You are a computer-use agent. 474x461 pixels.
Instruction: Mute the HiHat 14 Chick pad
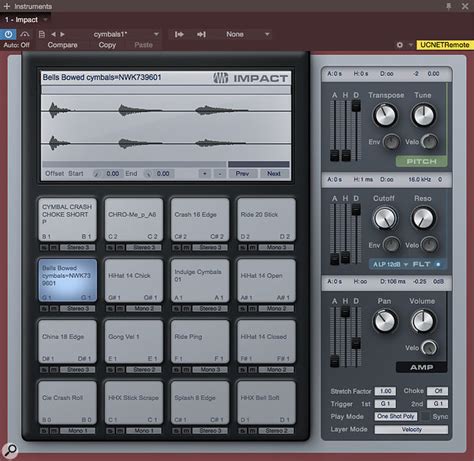(120, 309)
